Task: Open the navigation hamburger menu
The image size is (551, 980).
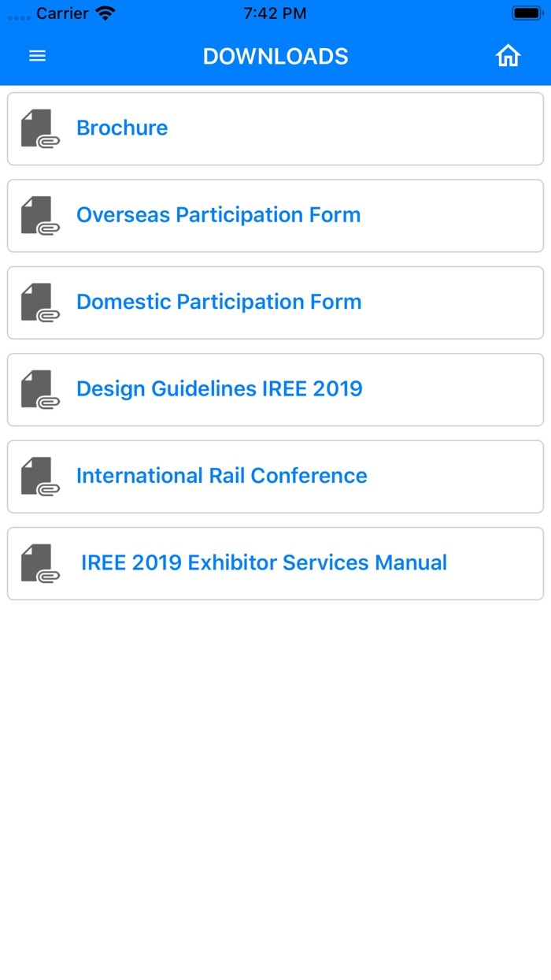Action: pyautogui.click(x=37, y=56)
